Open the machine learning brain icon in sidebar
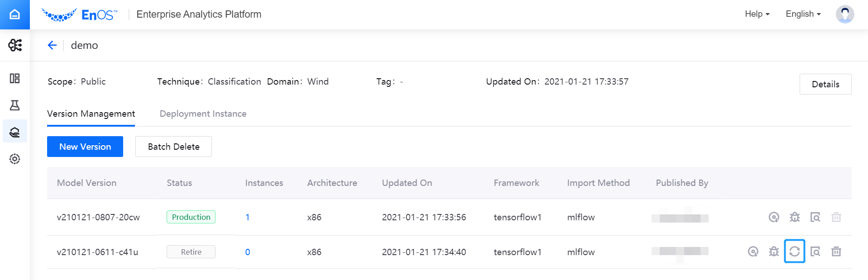 coord(14,45)
